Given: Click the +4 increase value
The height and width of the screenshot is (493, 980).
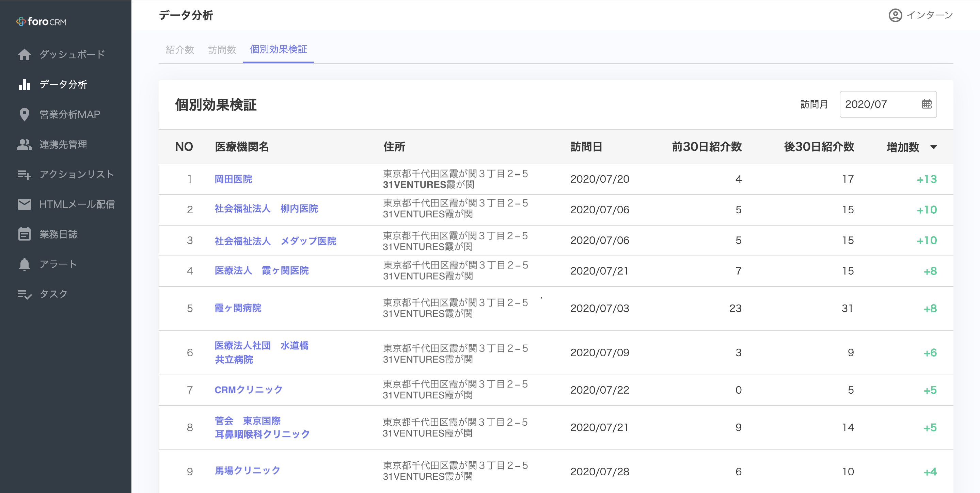Looking at the screenshot, I should pos(930,472).
